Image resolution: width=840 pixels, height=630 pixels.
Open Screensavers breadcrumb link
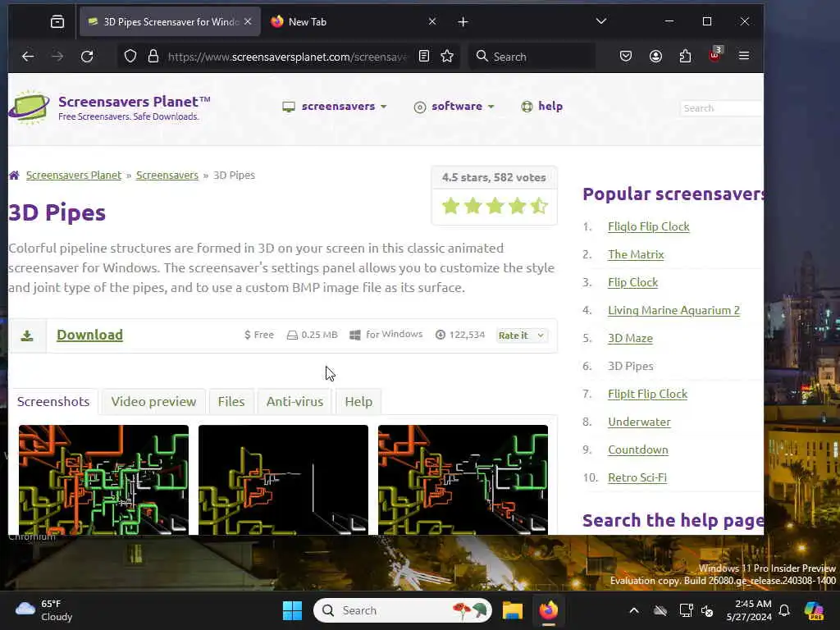tap(167, 176)
